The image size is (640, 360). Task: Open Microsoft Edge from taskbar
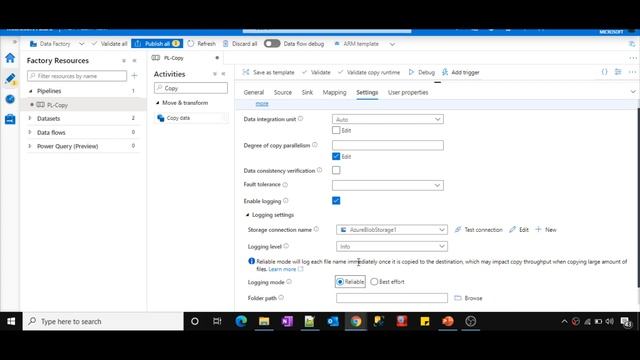241,322
